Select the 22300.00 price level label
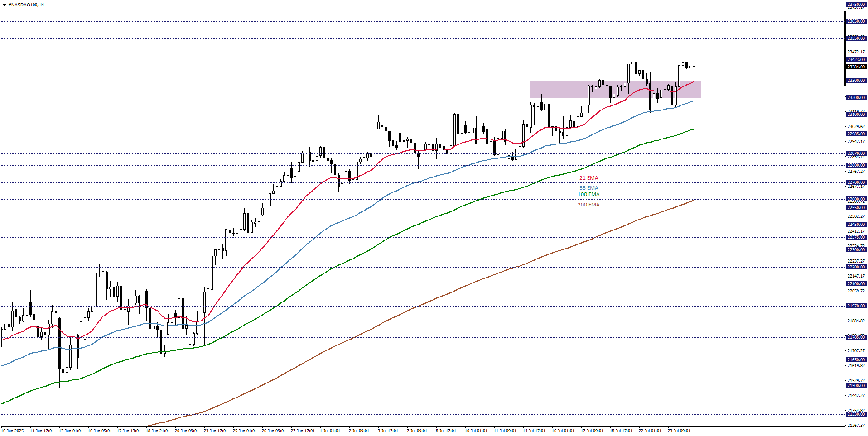Screen dimensions: 868x436 856,250
